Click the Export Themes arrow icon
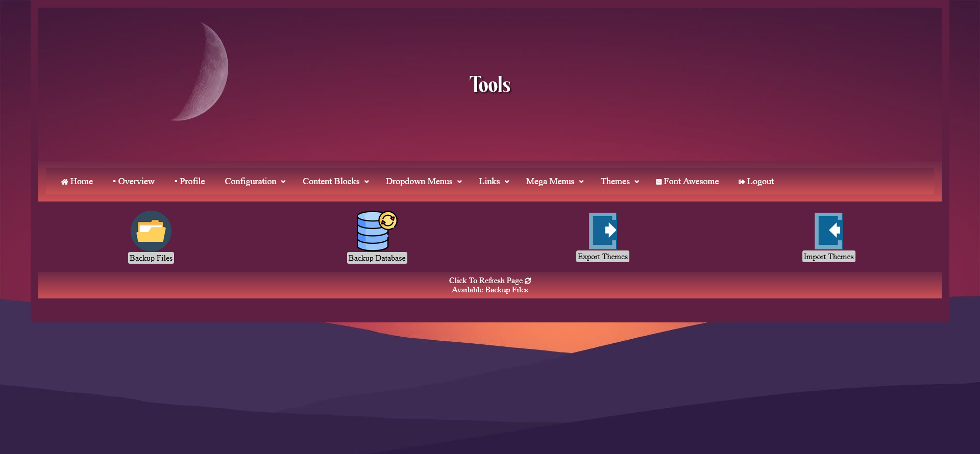Screen dimensions: 980x454 (x=603, y=231)
